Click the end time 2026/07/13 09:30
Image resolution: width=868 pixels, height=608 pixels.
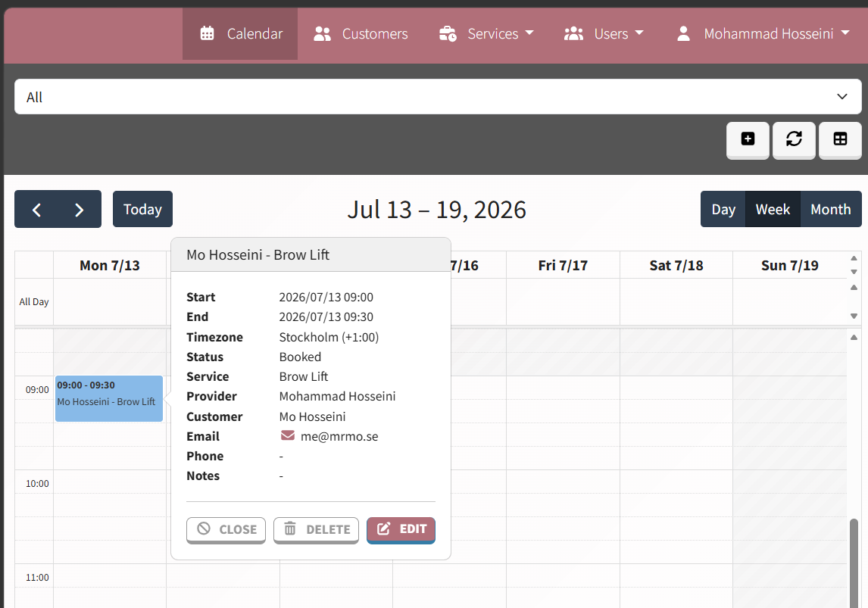(326, 317)
